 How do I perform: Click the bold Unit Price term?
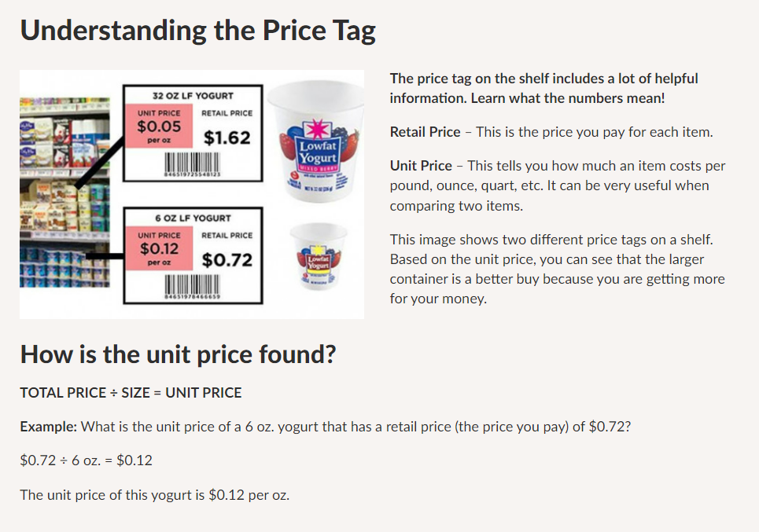coord(421,166)
